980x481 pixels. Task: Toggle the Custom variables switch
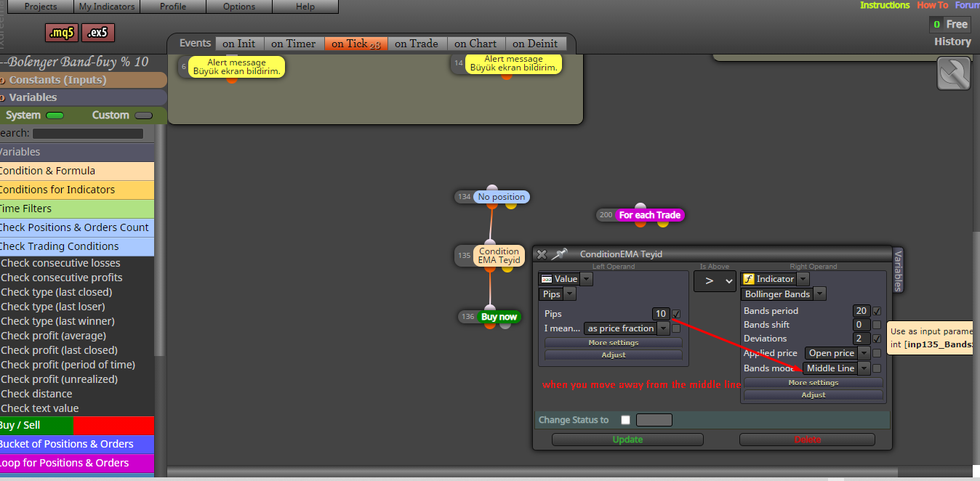click(144, 115)
